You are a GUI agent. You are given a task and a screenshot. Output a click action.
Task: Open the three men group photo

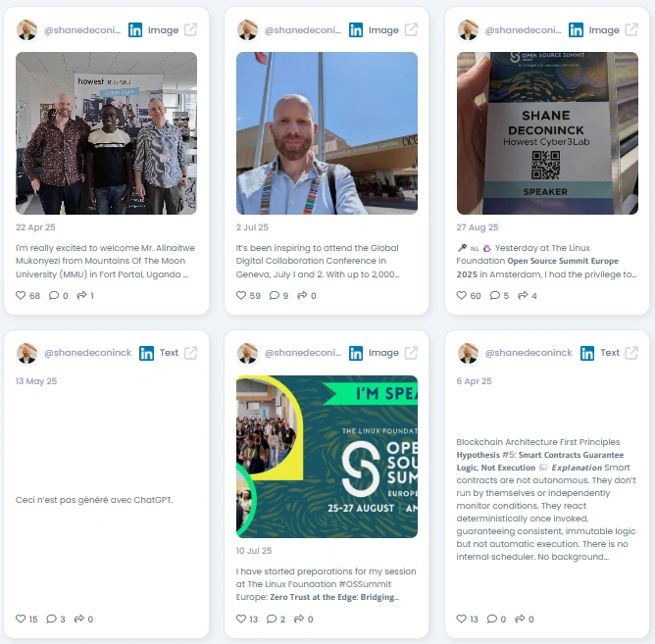pos(106,133)
